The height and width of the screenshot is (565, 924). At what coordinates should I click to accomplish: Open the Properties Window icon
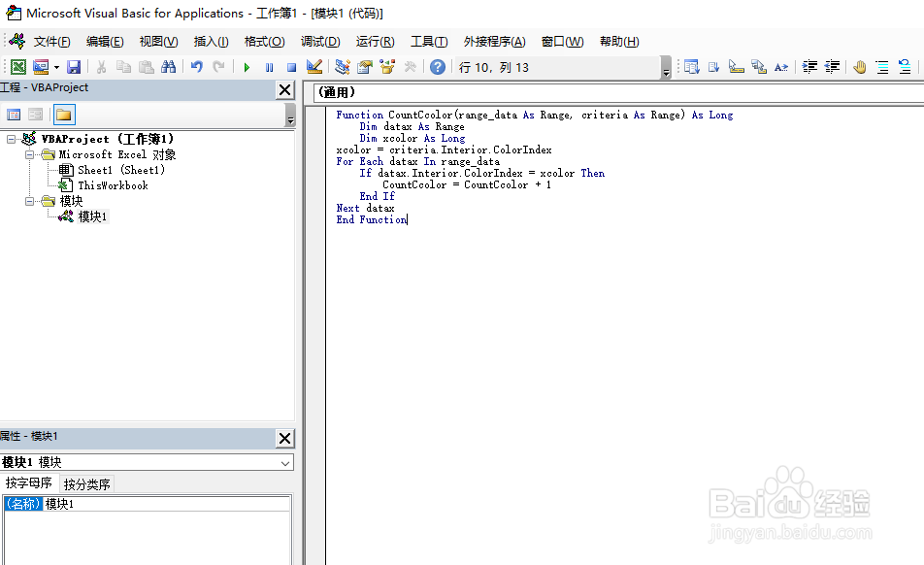click(x=365, y=67)
